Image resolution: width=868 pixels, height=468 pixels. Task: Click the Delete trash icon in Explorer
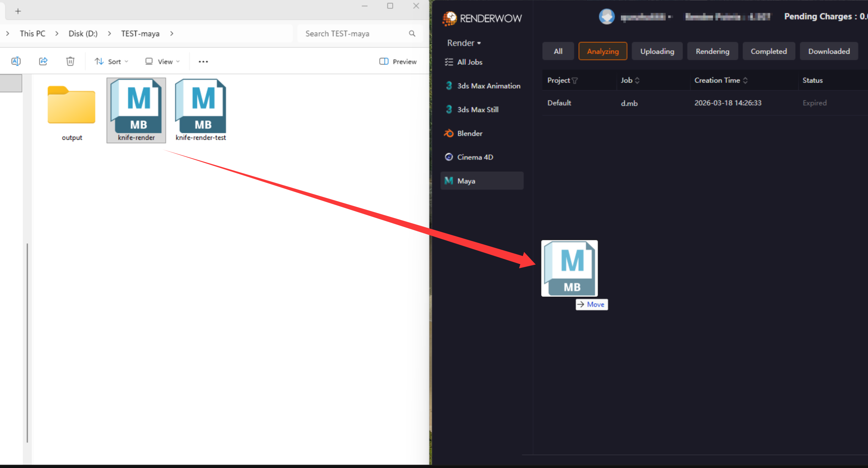70,61
